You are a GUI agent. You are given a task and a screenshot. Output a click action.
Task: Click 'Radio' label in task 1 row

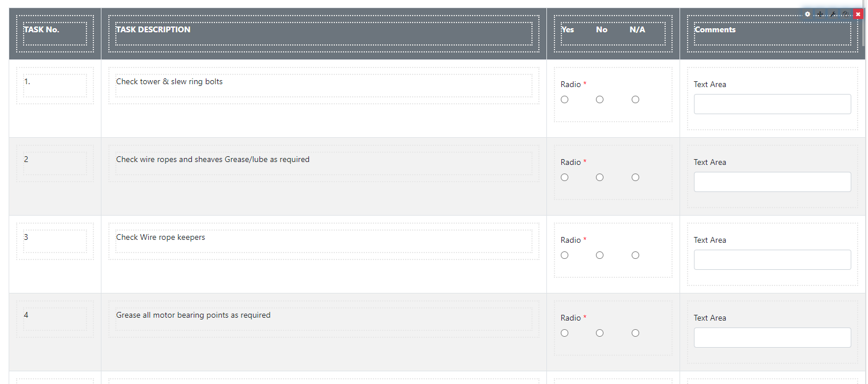click(x=571, y=84)
